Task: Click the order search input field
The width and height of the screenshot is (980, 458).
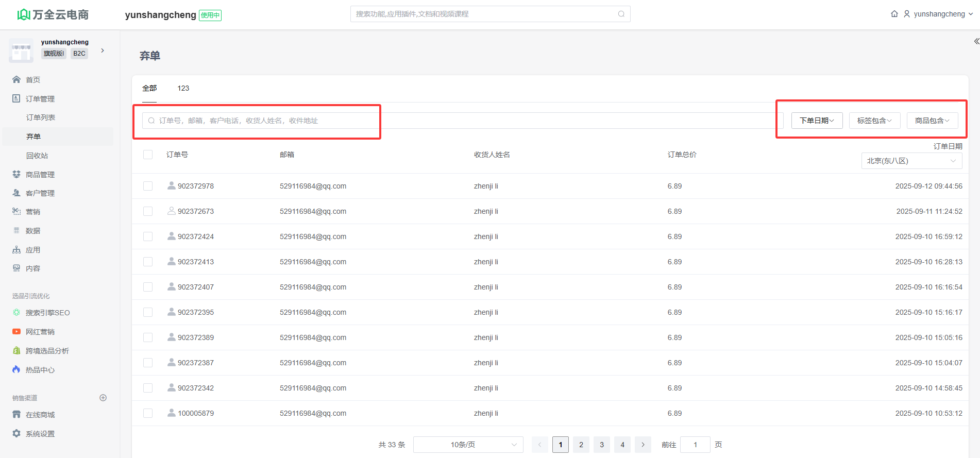Action: pyautogui.click(x=258, y=121)
